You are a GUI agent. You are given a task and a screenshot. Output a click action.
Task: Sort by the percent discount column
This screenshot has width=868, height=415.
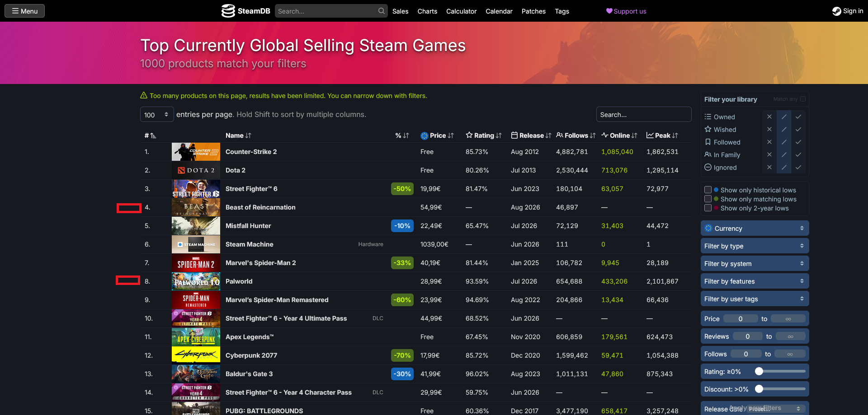(402, 135)
